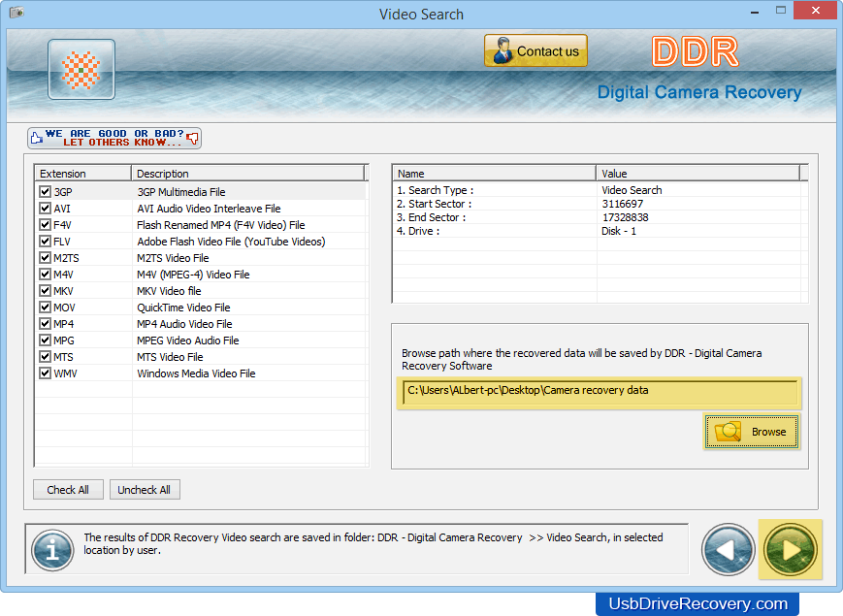Select 'QuickTime Video File' description
843x616 pixels.
(183, 308)
